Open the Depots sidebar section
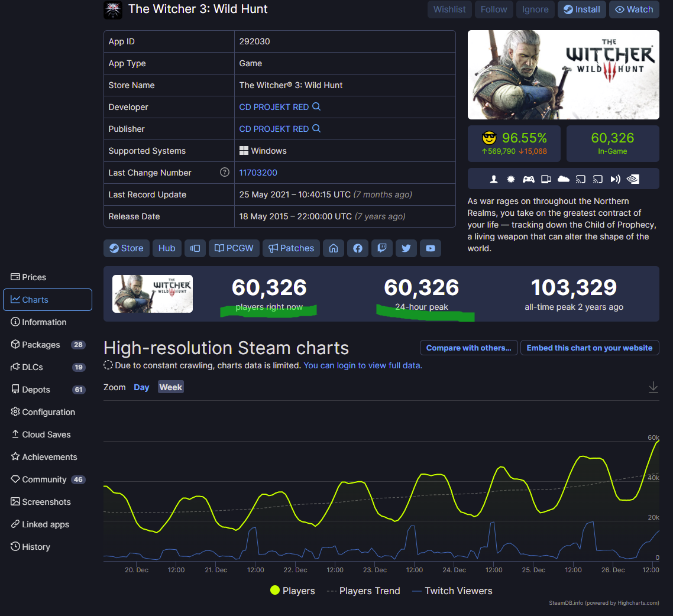Screen dimensions: 673x616 click(x=48, y=390)
